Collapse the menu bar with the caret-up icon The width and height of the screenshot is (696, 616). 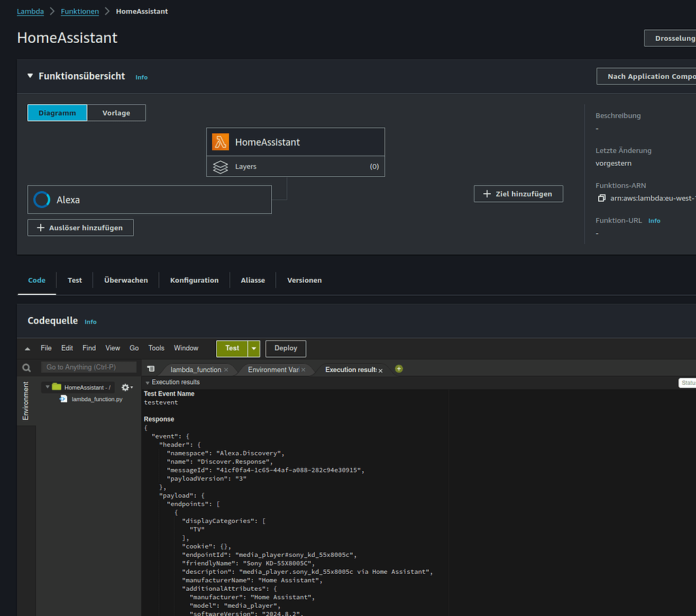(x=27, y=347)
